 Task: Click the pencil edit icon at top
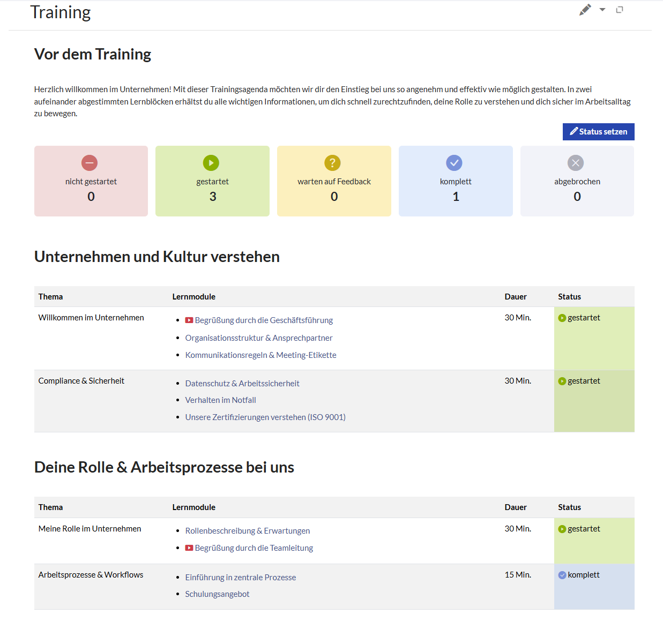click(585, 10)
